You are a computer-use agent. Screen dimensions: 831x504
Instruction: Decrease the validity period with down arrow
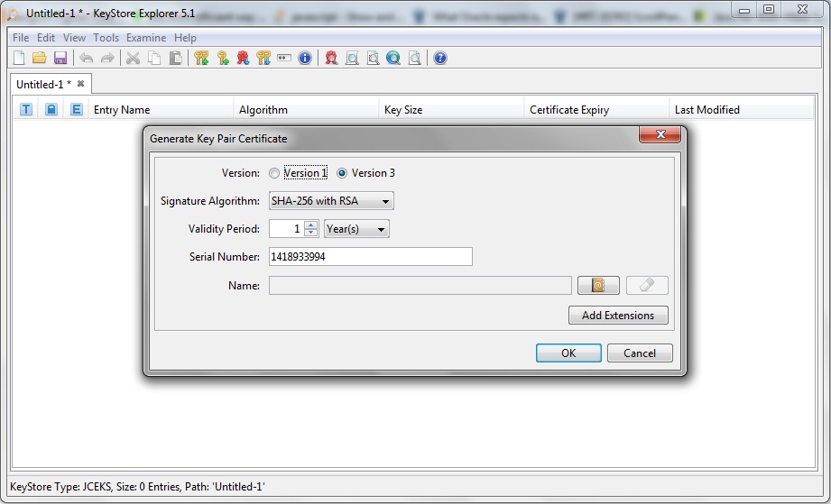311,233
